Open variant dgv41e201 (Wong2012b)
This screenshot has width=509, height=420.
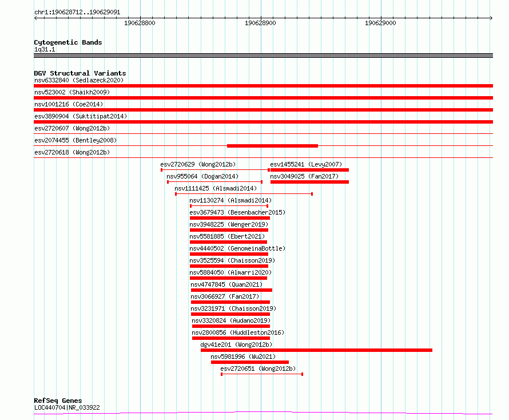[x=236, y=344]
